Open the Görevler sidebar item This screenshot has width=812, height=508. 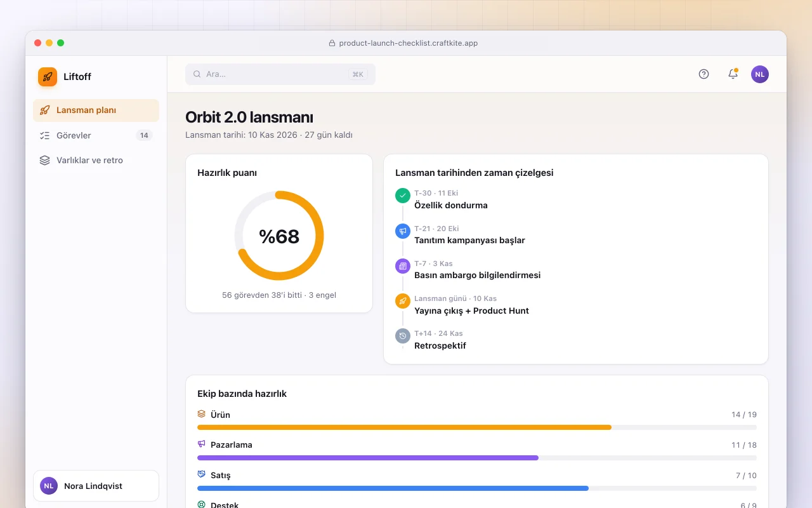click(x=96, y=135)
